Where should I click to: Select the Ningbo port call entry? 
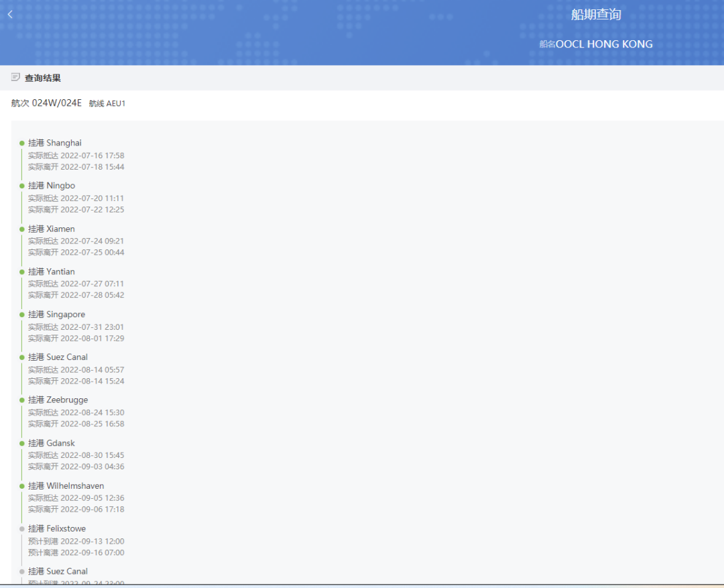[x=52, y=186]
